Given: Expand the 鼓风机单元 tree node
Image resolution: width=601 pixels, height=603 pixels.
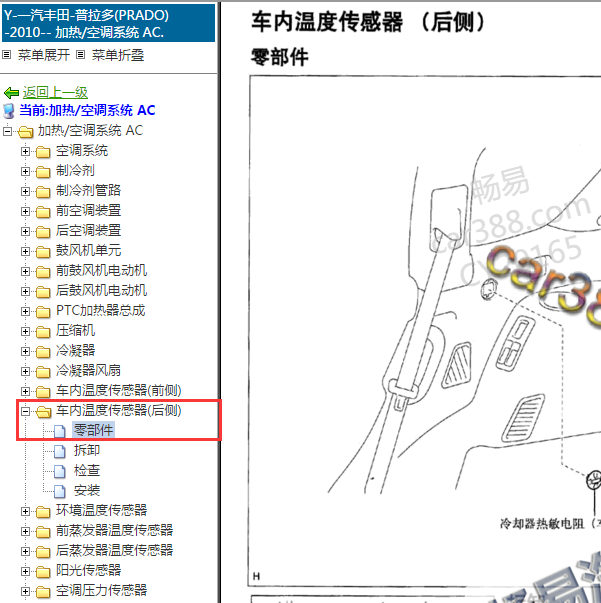Looking at the screenshot, I should pyautogui.click(x=25, y=252).
